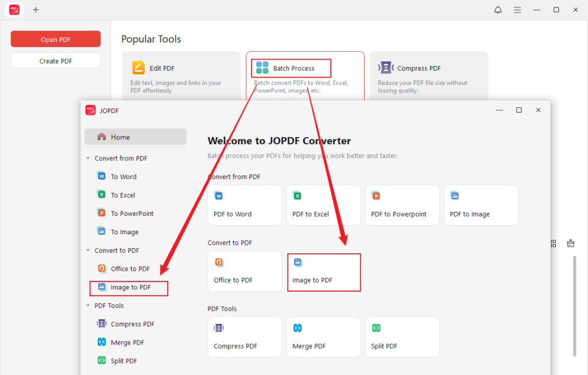Open a new tab with the plus button
Image resolution: width=588 pixels, height=375 pixels.
pyautogui.click(x=36, y=9)
